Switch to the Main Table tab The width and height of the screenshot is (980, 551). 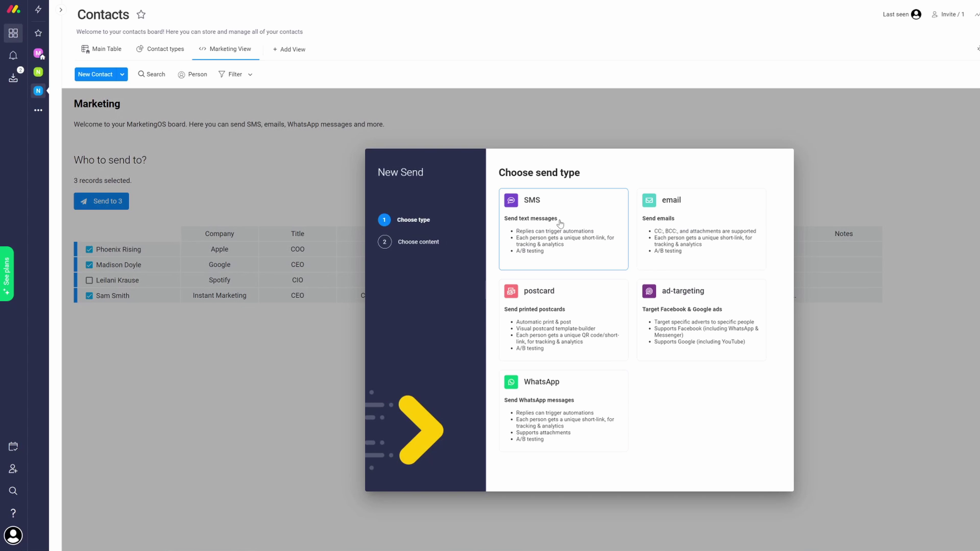(101, 48)
